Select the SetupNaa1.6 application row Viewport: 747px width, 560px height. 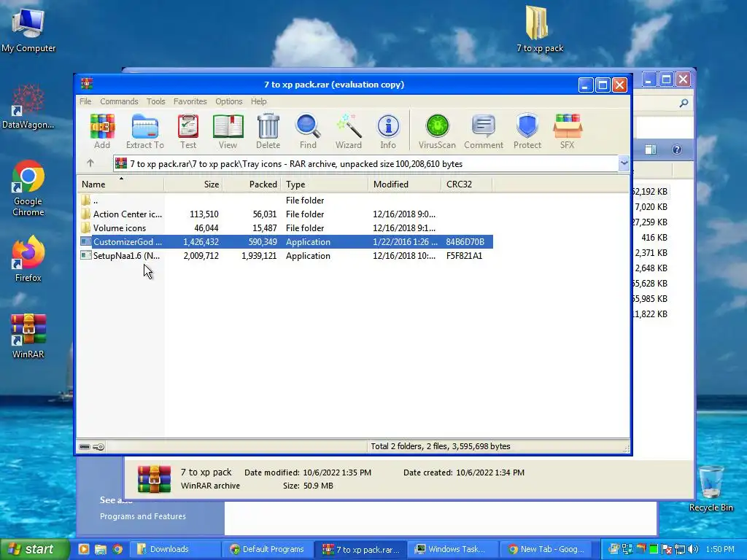tap(286, 256)
